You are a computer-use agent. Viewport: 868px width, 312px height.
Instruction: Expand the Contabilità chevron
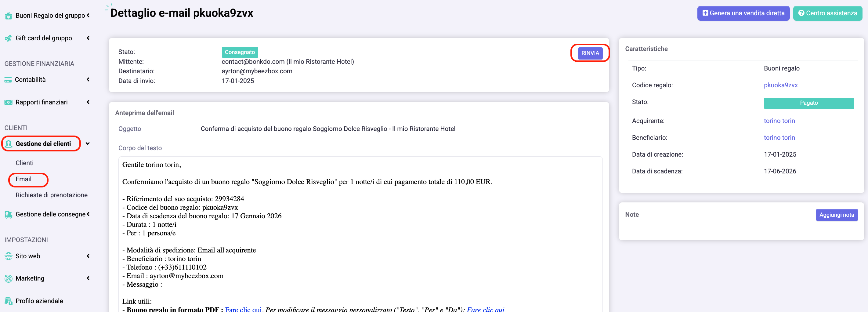coord(88,79)
